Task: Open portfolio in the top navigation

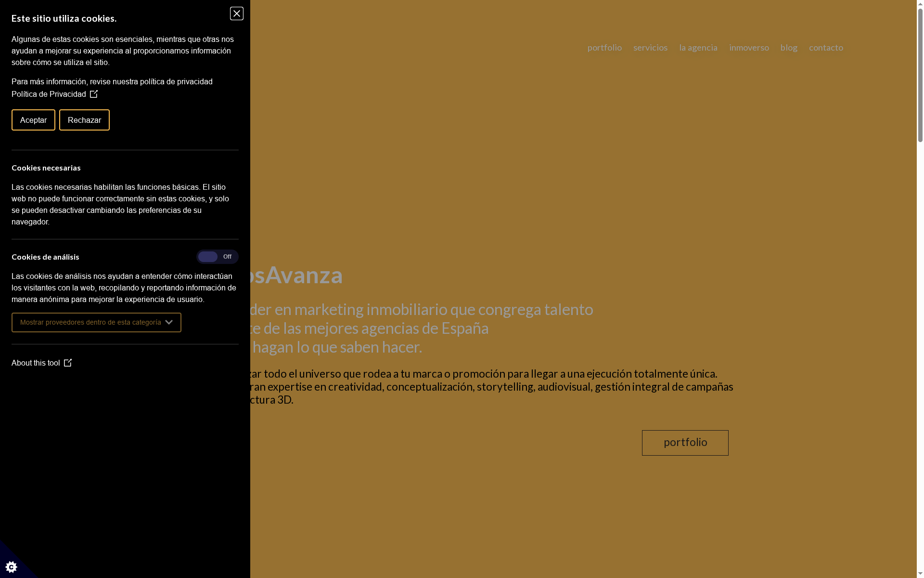Action: 604,48
